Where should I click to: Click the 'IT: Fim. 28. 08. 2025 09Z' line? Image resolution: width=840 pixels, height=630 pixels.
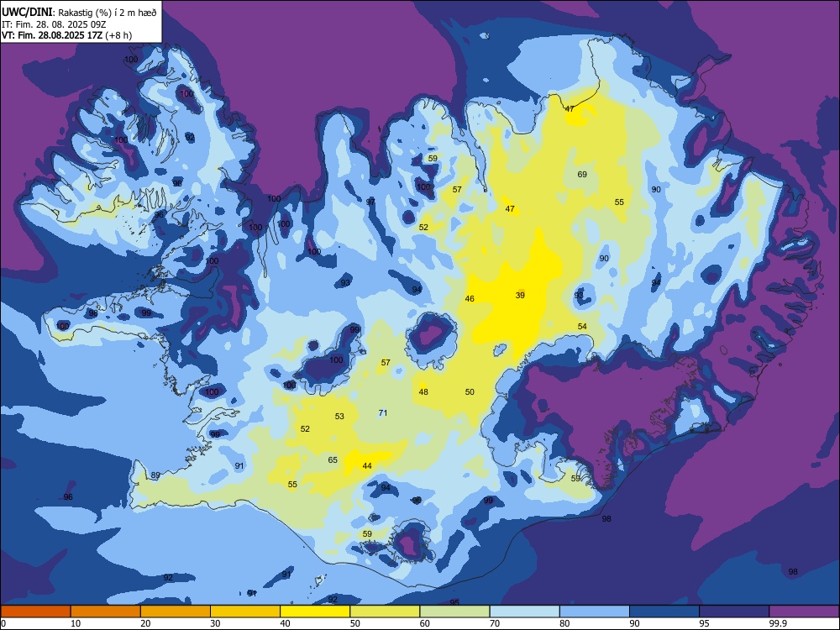54,24
